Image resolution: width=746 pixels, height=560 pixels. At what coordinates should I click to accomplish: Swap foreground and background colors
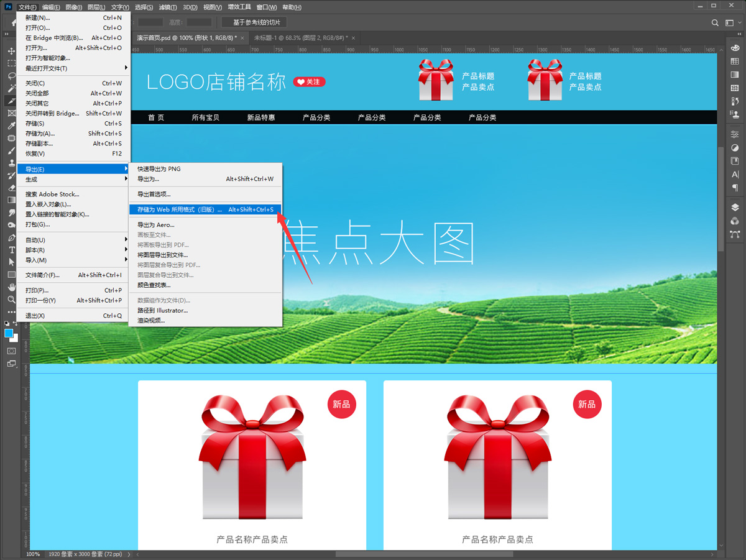point(16,323)
